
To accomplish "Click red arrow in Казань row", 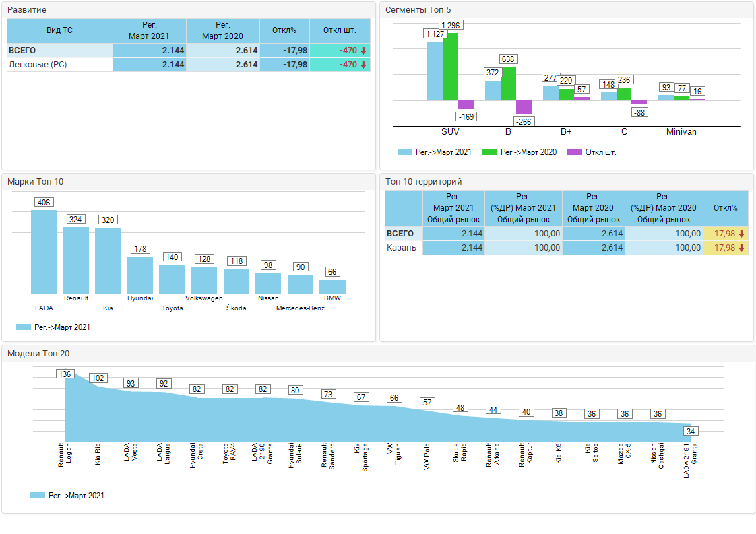I will pyautogui.click(x=741, y=248).
